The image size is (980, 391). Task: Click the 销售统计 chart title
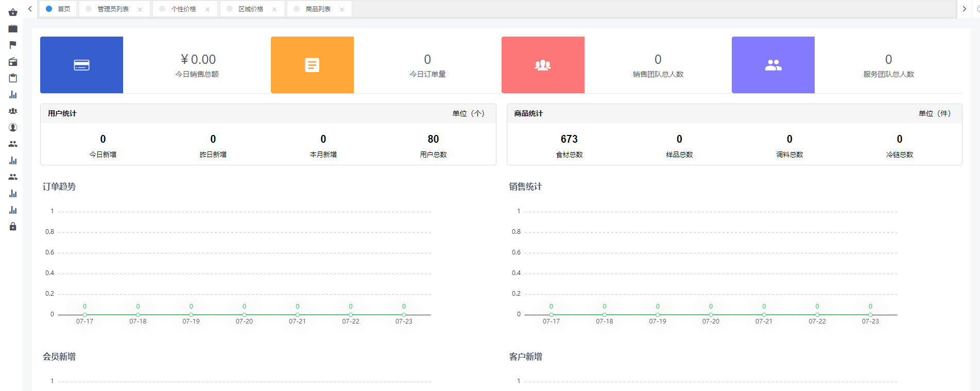pos(526,186)
